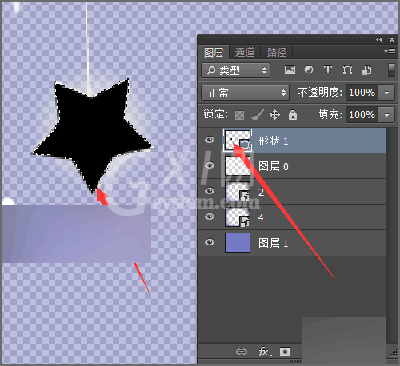
Task: Select the 图层 0 layer thumbnail
Action: 238,166
